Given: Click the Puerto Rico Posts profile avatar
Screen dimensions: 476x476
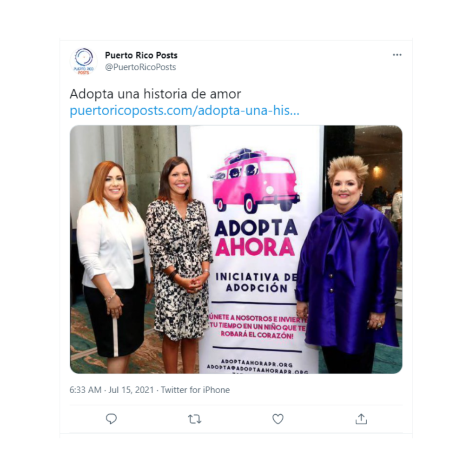Looking at the screenshot, I should [84, 61].
